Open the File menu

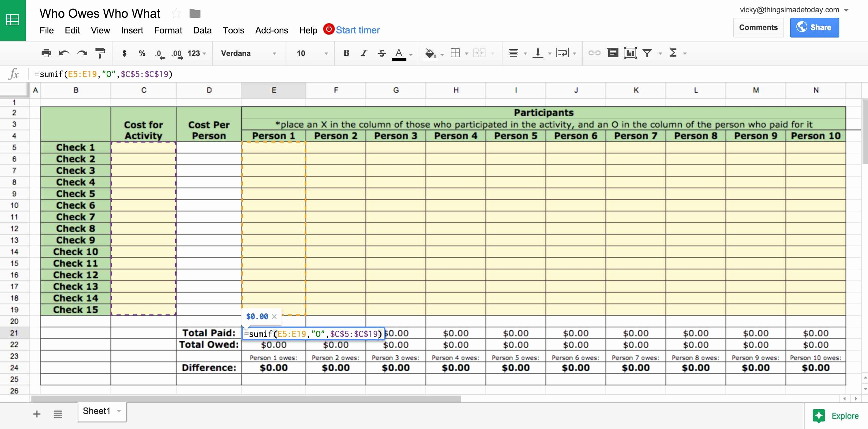pos(46,30)
